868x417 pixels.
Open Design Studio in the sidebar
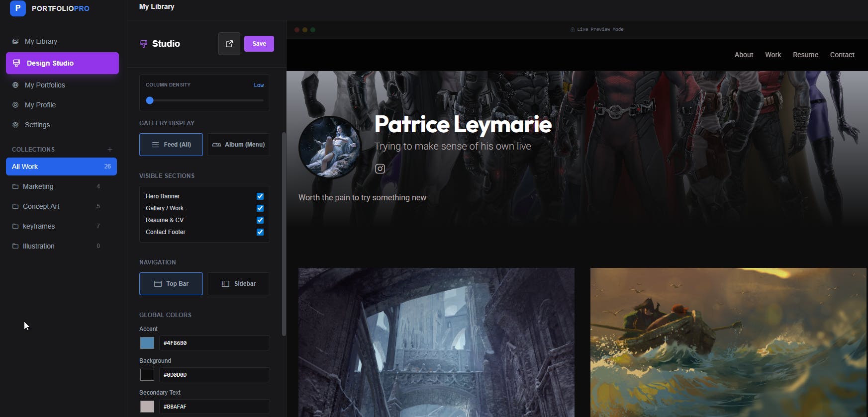coord(62,63)
